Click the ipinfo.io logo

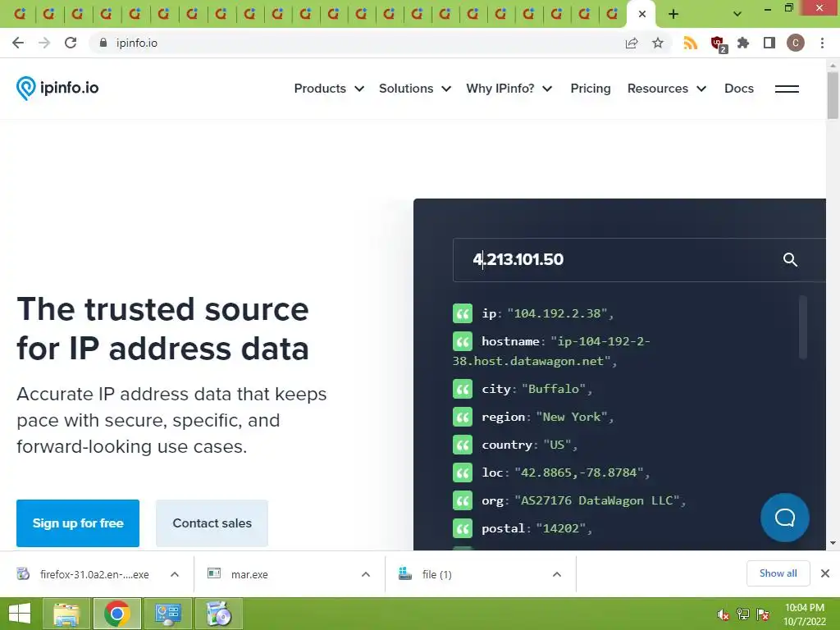57,88
